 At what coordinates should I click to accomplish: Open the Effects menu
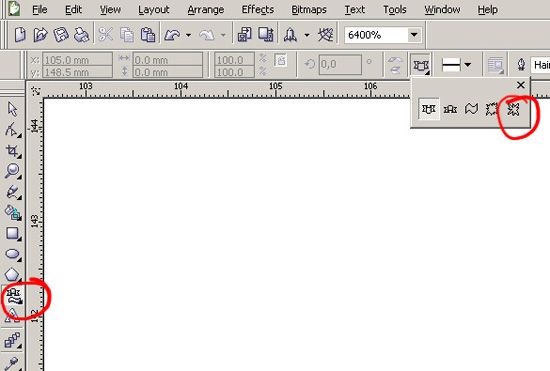(257, 10)
